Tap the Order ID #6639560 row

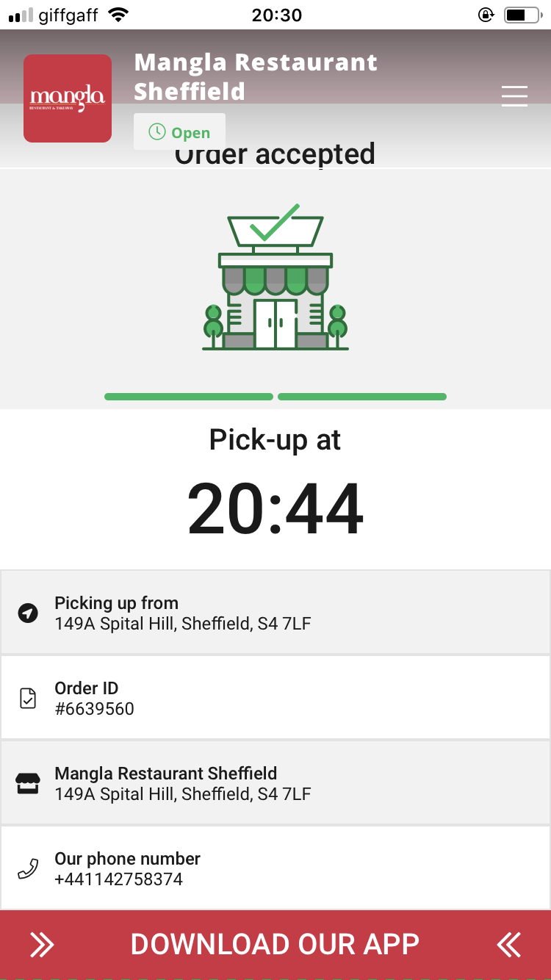[275, 698]
